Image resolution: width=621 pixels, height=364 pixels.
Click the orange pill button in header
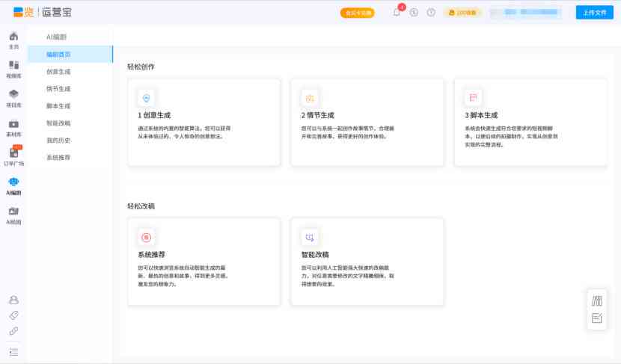tap(358, 13)
